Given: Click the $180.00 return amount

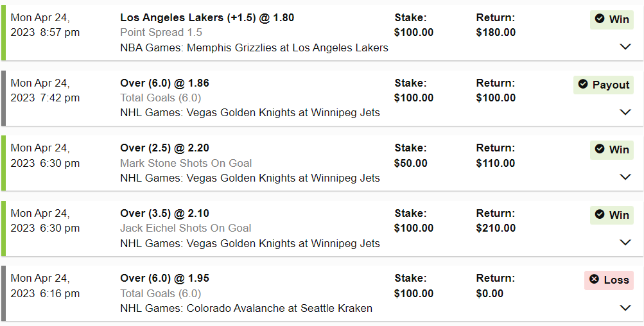Looking at the screenshot, I should (x=496, y=33).
